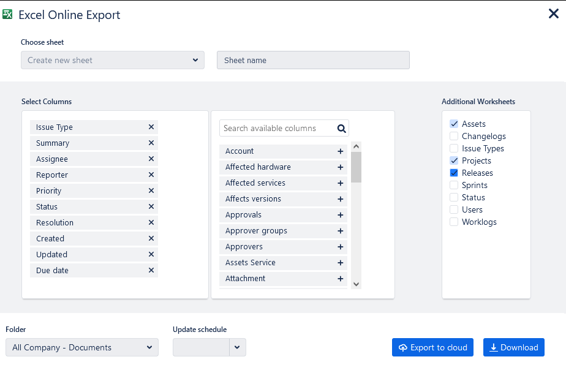The height and width of the screenshot is (392, 566).
Task: Click the Download button
Action: pos(513,347)
